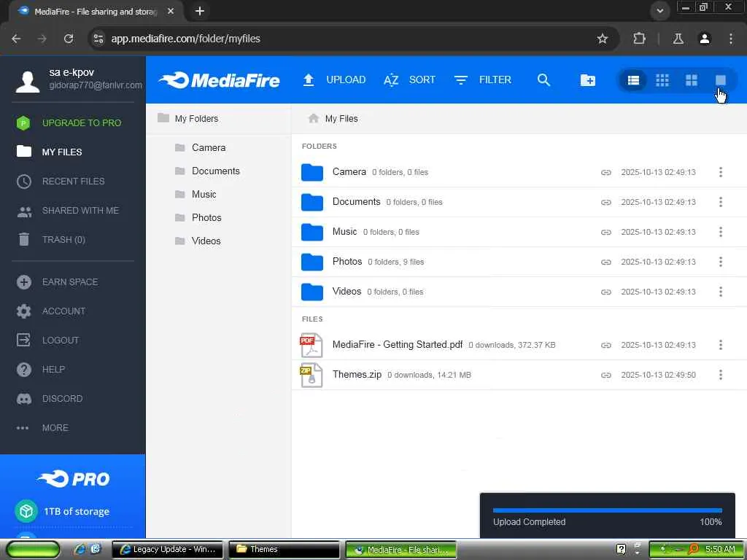Viewport: 747px width, 560px height.
Task: Open RECENT FILES in sidebar
Action: coord(61,182)
